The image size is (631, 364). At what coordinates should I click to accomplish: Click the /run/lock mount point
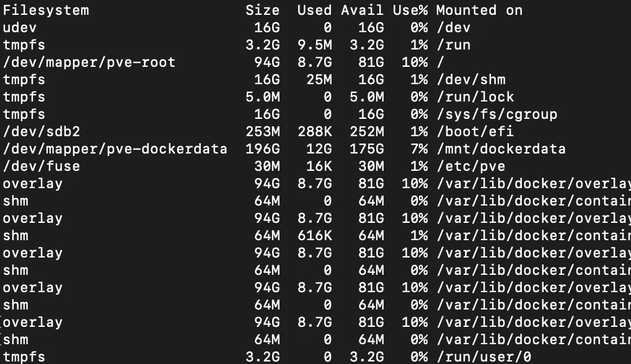pos(475,97)
